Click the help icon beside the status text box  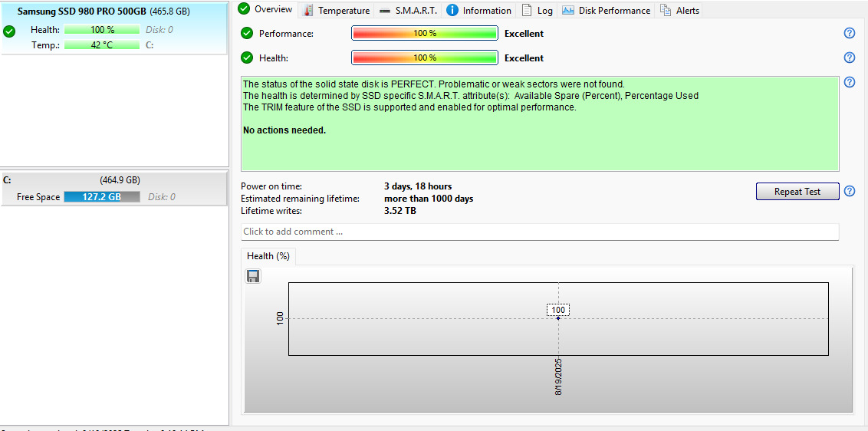click(850, 82)
